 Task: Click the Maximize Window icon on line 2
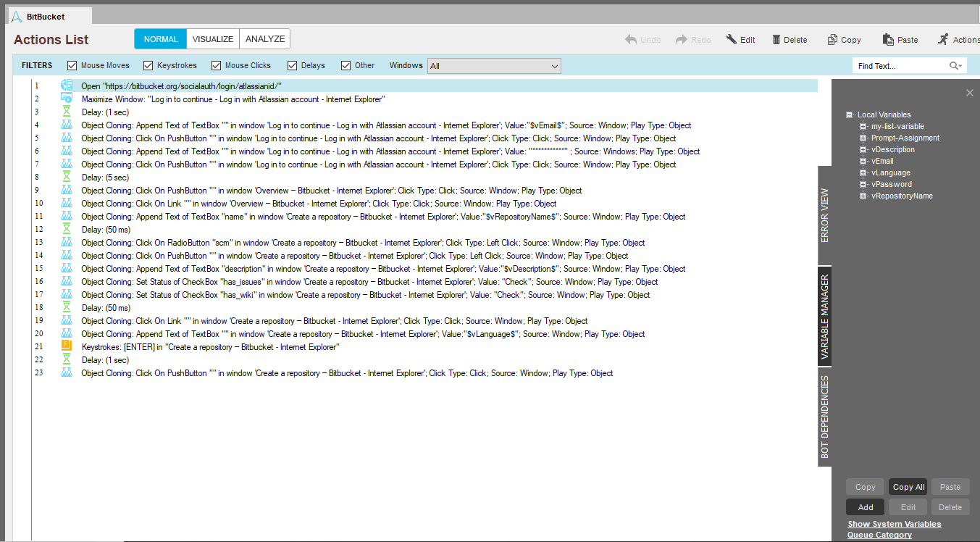67,99
